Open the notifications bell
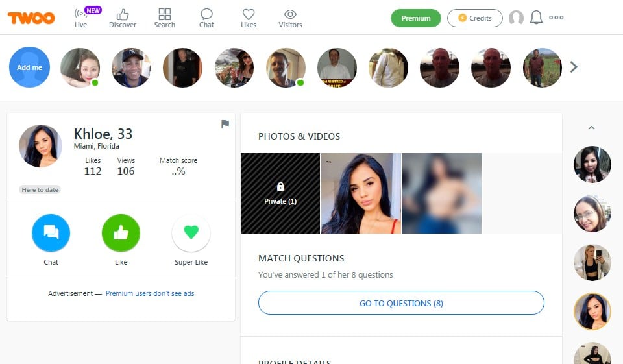The width and height of the screenshot is (623, 364). click(x=536, y=18)
